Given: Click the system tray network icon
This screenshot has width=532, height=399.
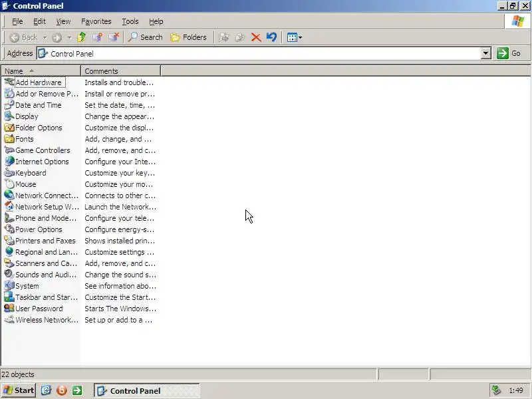Looking at the screenshot, I should point(496,390).
